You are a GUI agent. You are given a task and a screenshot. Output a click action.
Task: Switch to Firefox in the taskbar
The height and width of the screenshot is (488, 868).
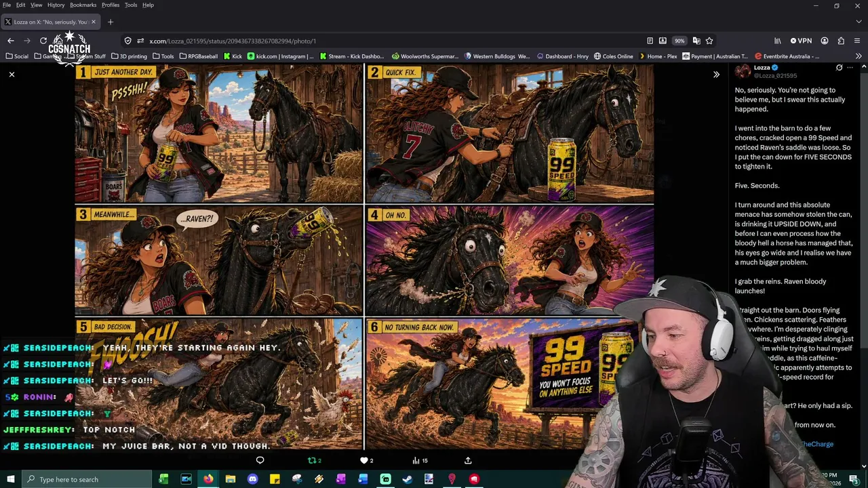(x=208, y=479)
